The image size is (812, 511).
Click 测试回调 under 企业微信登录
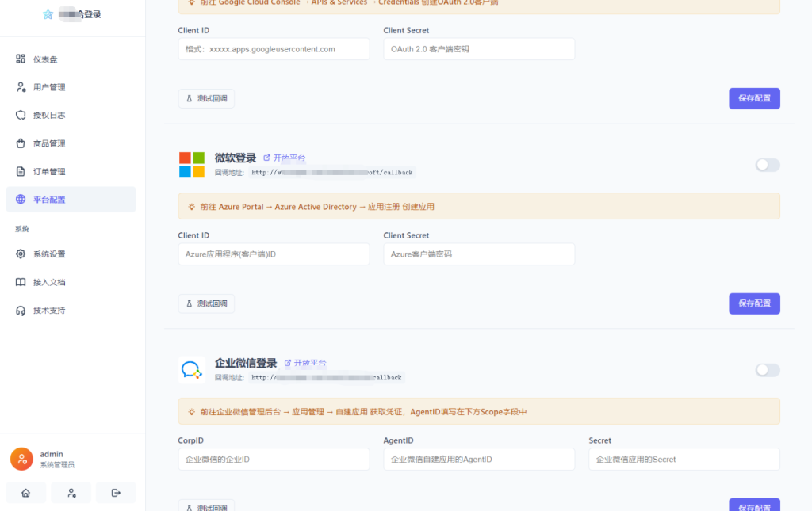(206, 505)
